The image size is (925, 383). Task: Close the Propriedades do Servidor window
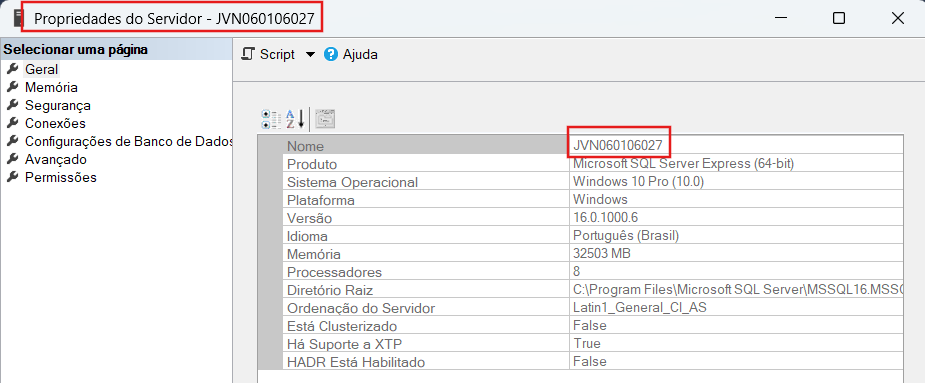coord(898,18)
